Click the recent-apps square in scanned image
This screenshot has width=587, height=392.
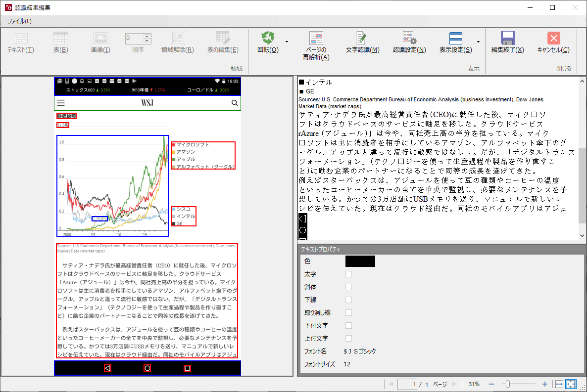[187, 368]
